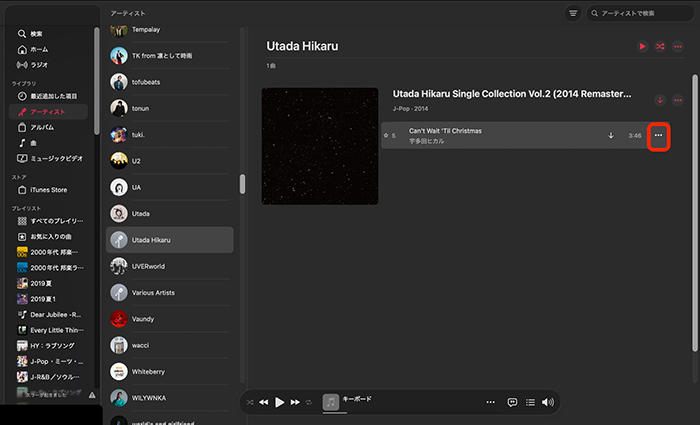
Task: Select the artist Vaundy
Action: (x=170, y=319)
